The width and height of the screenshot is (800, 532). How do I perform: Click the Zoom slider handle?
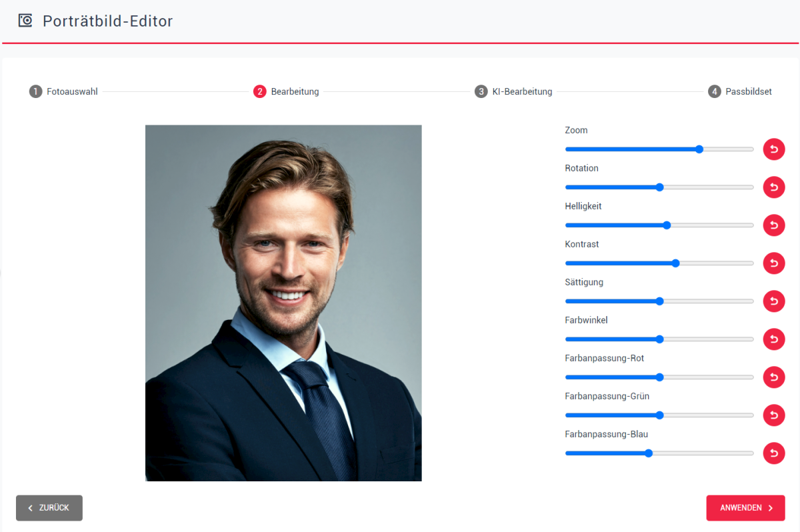(699, 149)
